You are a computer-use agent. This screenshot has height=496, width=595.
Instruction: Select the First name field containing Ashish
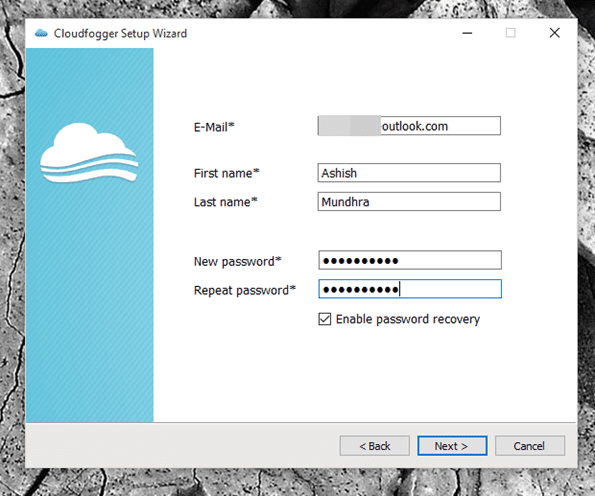[x=409, y=173]
